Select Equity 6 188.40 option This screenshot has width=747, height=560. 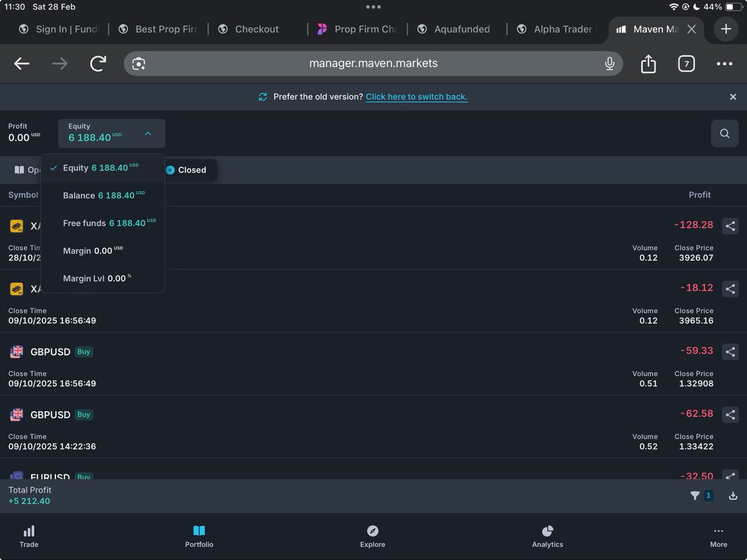coord(103,168)
